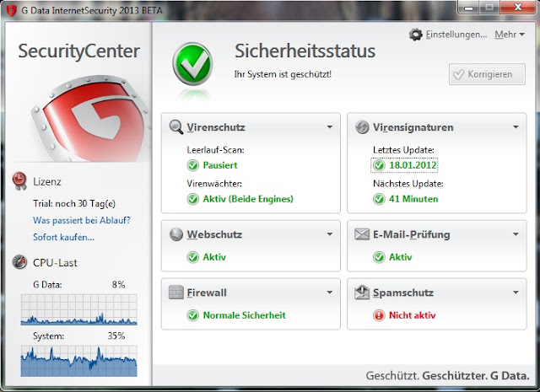The height and width of the screenshot is (392, 540).
Task: Click green check icon beside E-Mail-Prüfung Aktiv
Action: pos(379,257)
